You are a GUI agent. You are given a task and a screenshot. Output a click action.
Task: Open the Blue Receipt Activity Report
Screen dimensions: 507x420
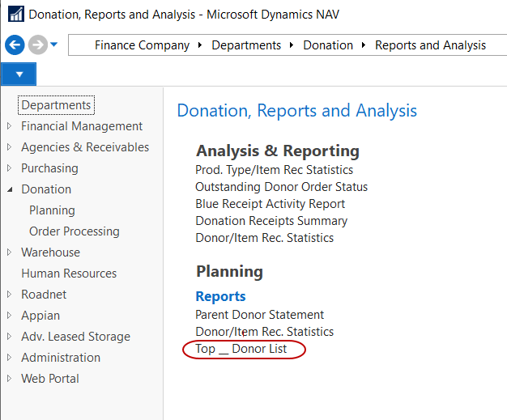270,204
